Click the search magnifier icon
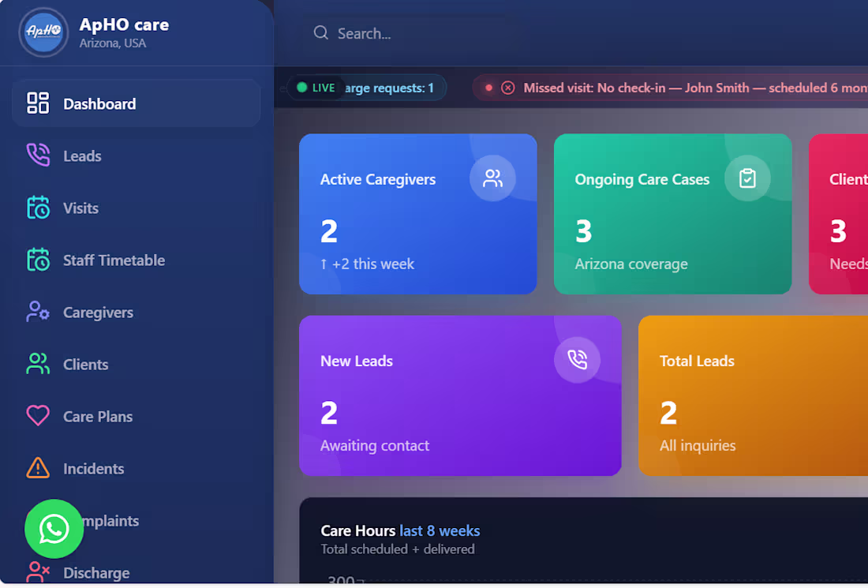This screenshot has height=588, width=868. coord(320,33)
